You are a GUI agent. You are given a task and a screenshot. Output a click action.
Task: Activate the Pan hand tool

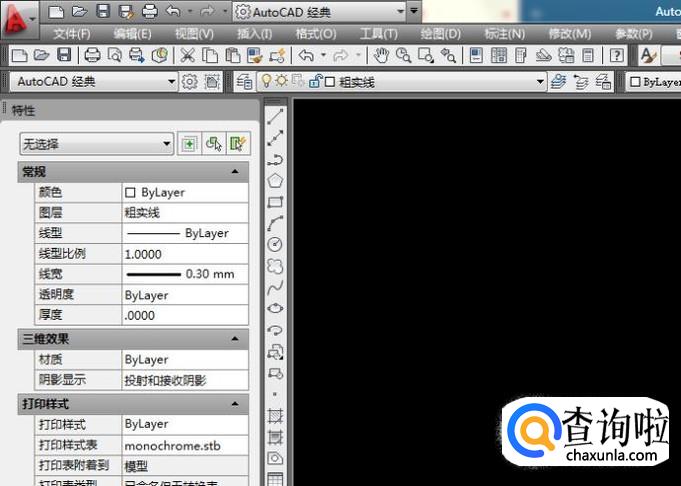tap(381, 55)
